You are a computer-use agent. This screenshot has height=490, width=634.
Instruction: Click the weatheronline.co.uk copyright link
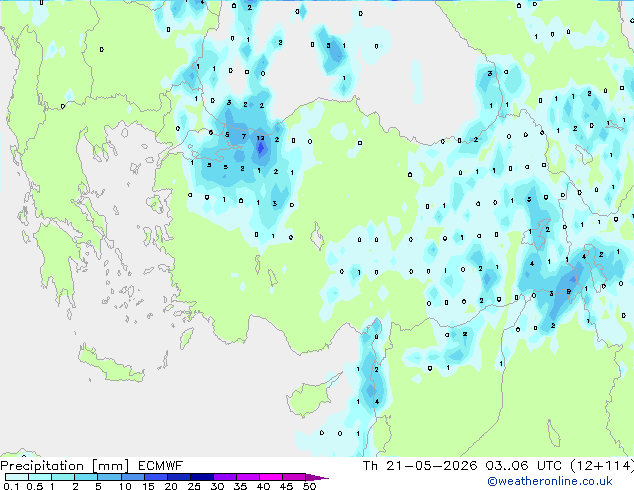[549, 481]
